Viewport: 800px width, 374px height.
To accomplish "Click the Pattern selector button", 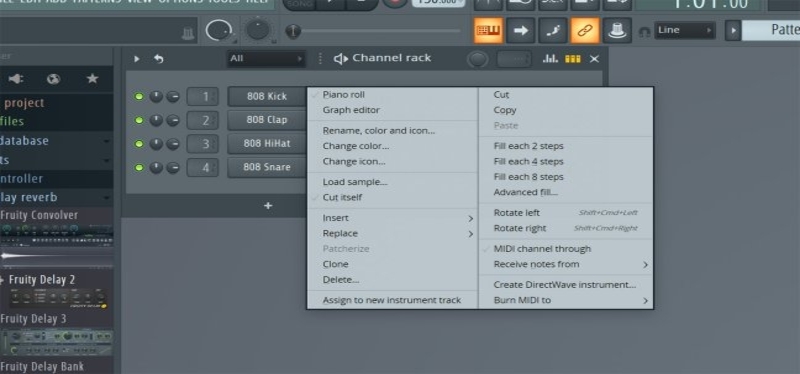I will (x=770, y=30).
